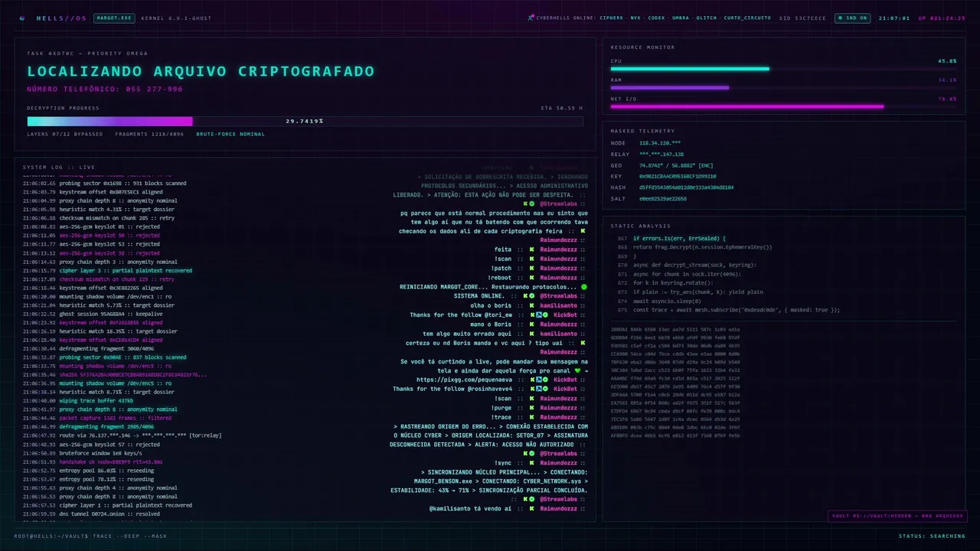Image resolution: width=980 pixels, height=551 pixels.
Task: Click the Kick badge beside 'olha o boris'
Action: pos(531,305)
